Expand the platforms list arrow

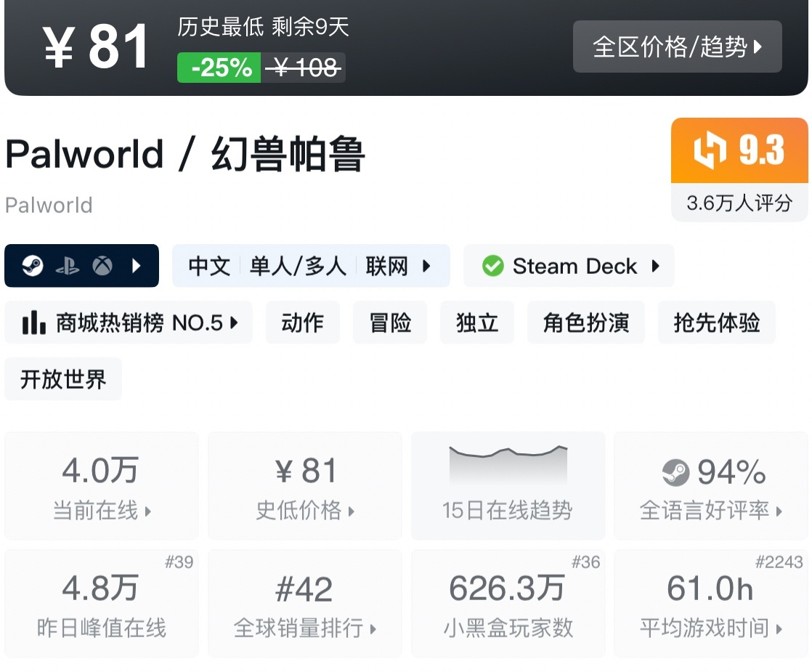(x=137, y=266)
